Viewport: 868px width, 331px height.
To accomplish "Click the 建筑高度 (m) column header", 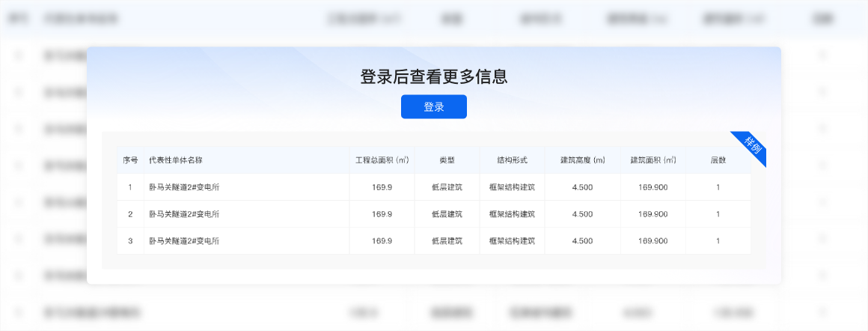I will [582, 160].
